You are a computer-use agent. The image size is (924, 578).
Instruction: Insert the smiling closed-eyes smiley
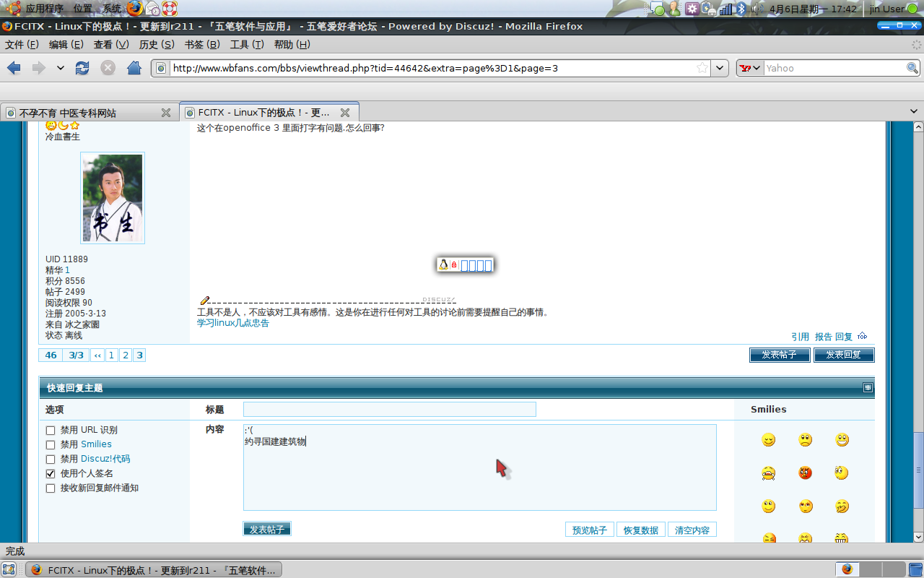[769, 440]
